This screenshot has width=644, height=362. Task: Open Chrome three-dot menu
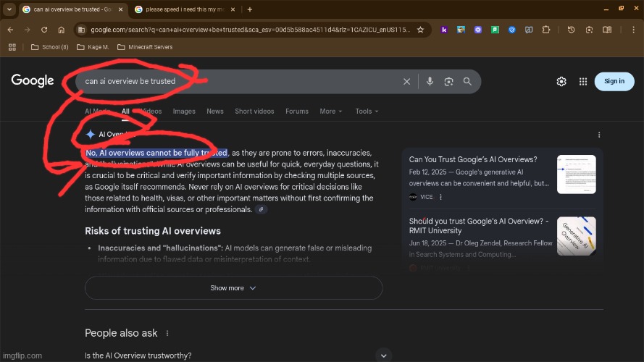[633, 30]
